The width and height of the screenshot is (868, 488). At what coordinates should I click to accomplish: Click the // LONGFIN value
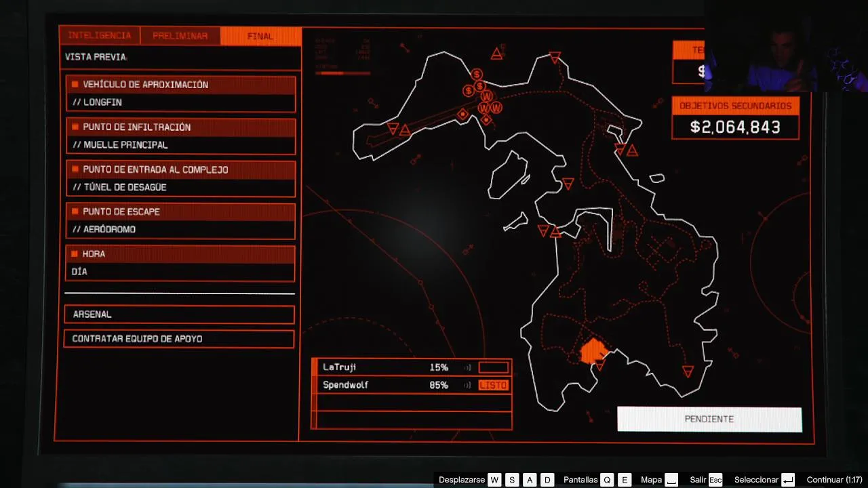97,102
